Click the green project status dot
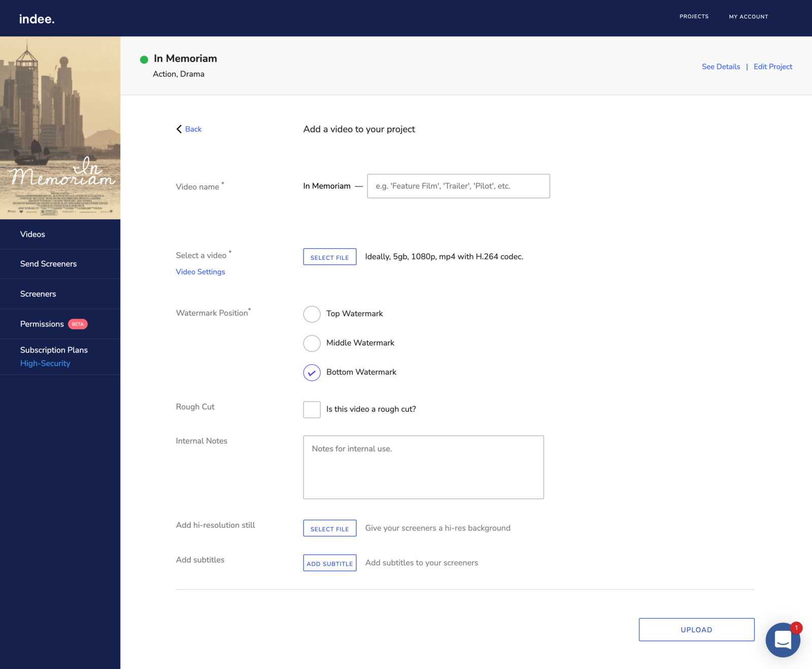 click(144, 60)
